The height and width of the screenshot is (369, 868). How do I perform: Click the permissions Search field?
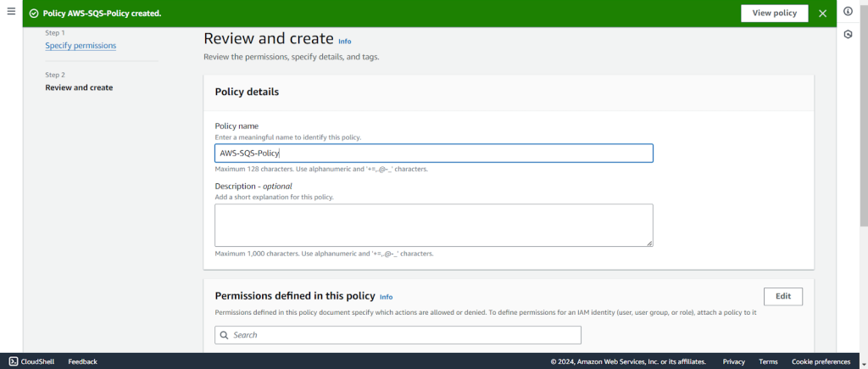(x=398, y=335)
